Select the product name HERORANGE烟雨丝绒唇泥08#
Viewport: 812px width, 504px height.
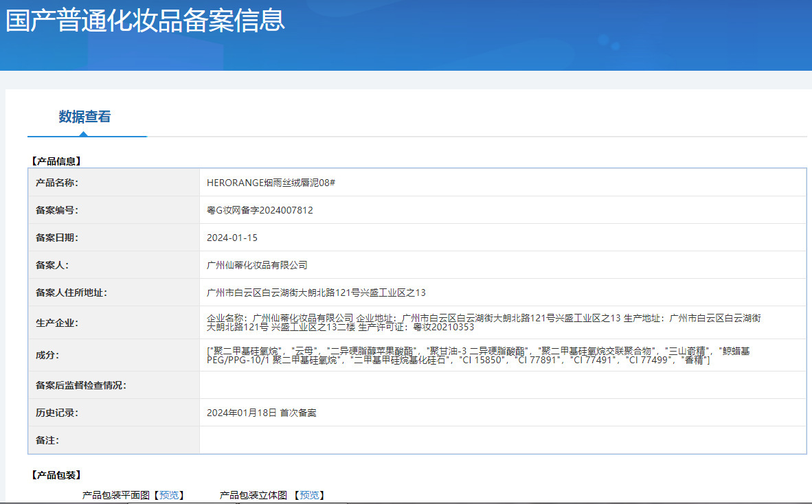pos(271,183)
